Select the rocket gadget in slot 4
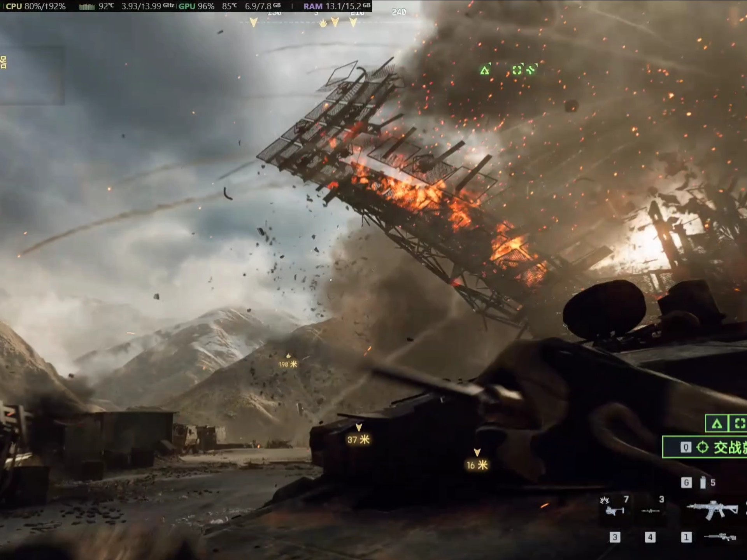 click(x=650, y=511)
